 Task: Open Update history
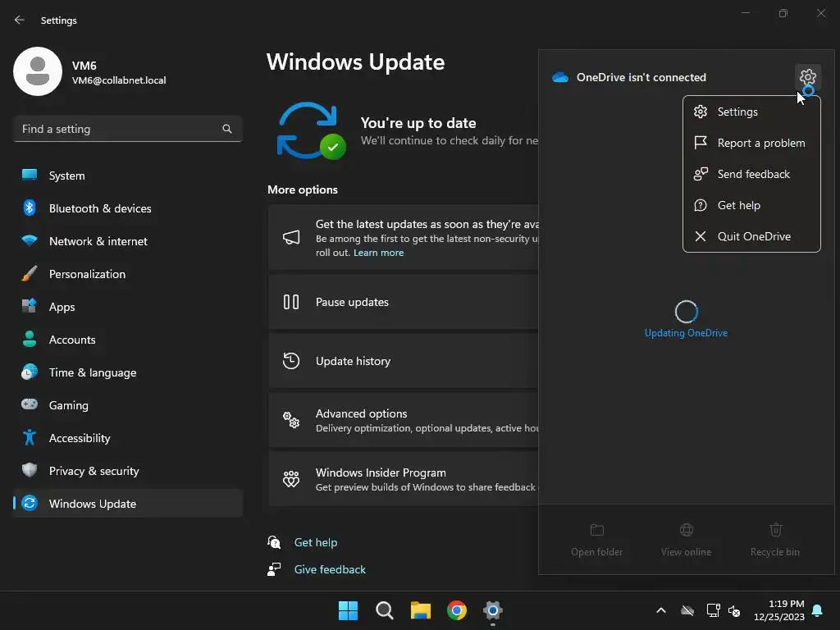click(x=404, y=361)
